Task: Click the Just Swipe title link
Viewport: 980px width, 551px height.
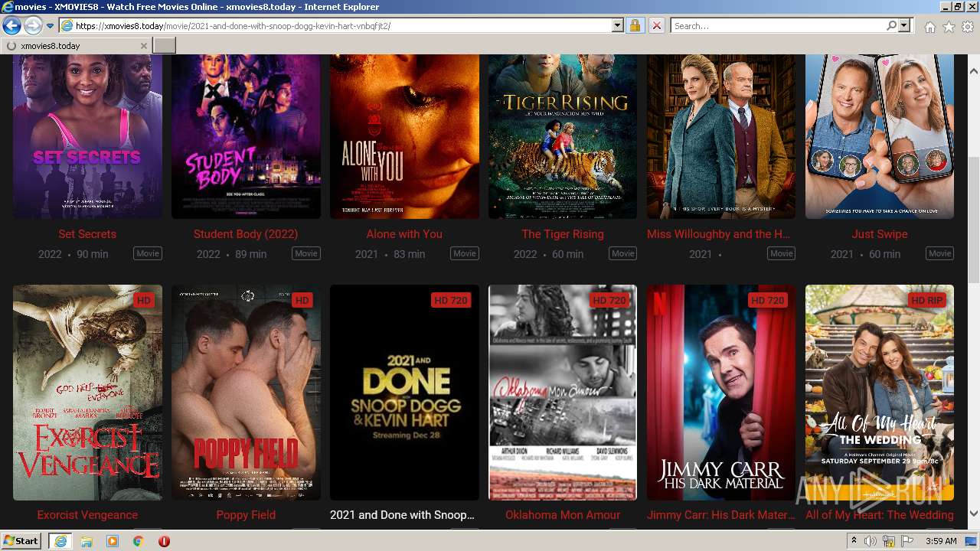Action: 880,234
